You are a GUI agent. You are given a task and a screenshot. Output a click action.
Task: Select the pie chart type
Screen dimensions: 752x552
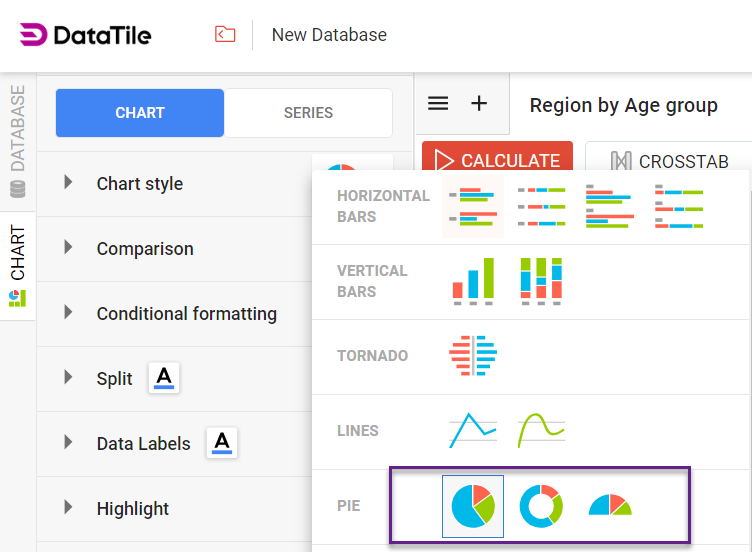tap(473, 506)
